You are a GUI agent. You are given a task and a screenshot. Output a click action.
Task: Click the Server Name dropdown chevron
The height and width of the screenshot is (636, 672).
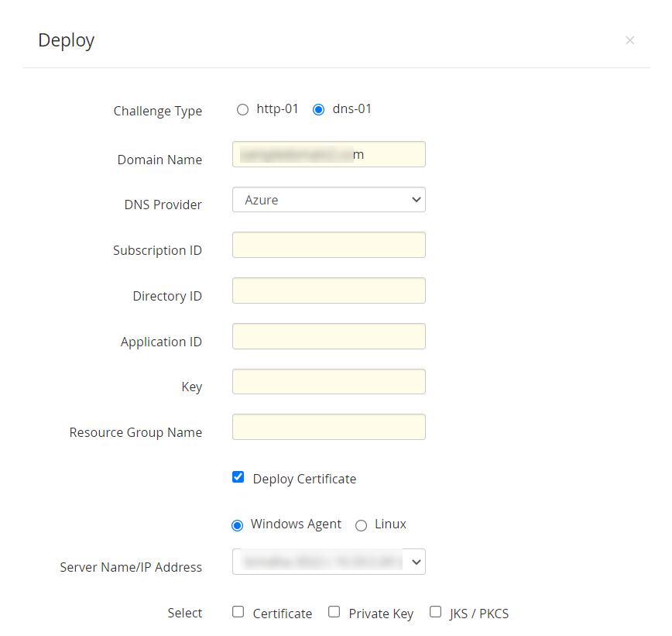tap(417, 561)
